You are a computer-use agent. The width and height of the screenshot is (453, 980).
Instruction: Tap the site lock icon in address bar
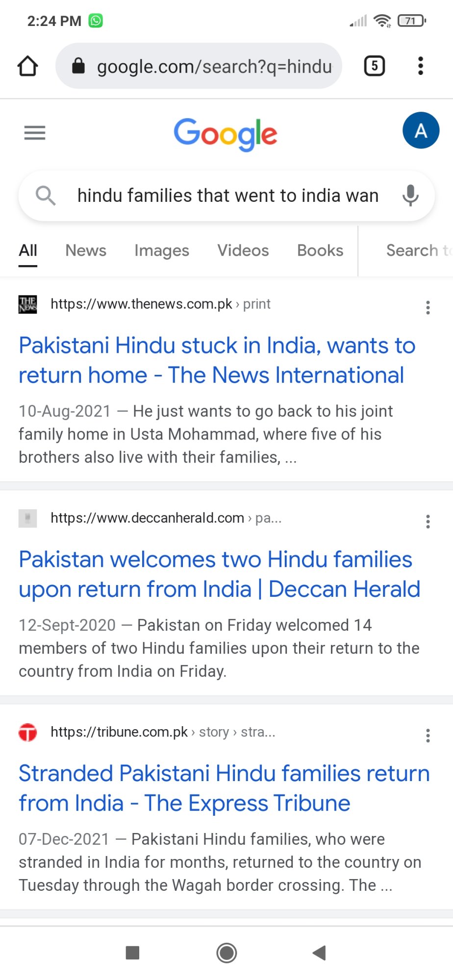[x=78, y=66]
